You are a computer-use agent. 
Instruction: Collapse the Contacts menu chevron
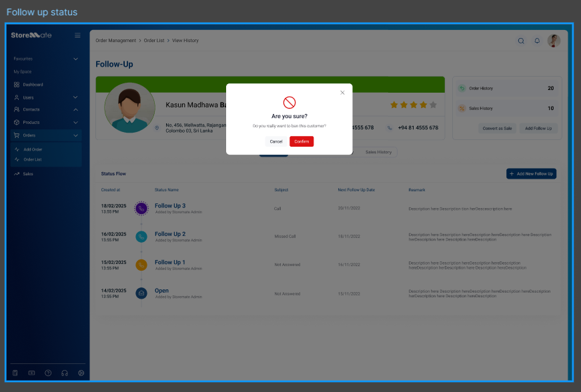[75, 109]
